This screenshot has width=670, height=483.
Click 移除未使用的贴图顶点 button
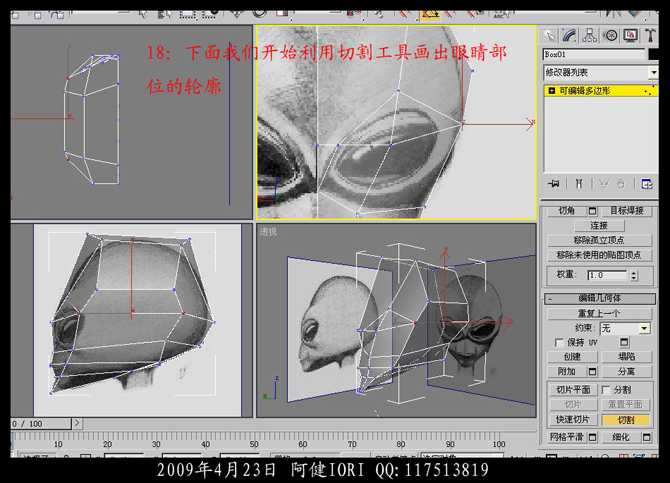click(599, 255)
